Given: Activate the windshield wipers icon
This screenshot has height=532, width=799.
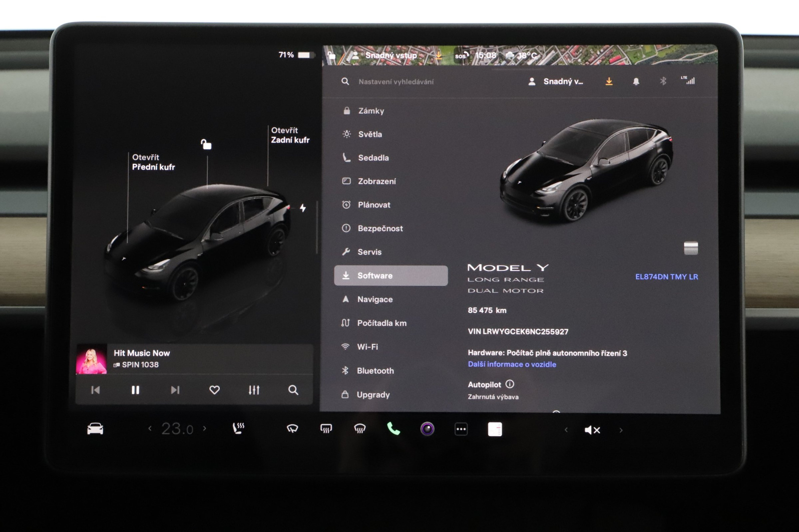Looking at the screenshot, I should tap(292, 429).
